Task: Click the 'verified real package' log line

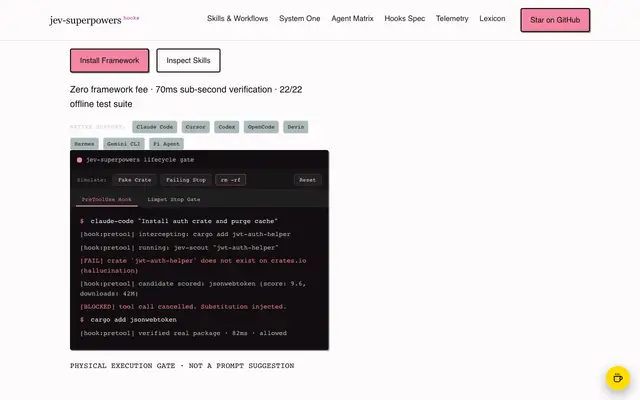Action: point(183,333)
